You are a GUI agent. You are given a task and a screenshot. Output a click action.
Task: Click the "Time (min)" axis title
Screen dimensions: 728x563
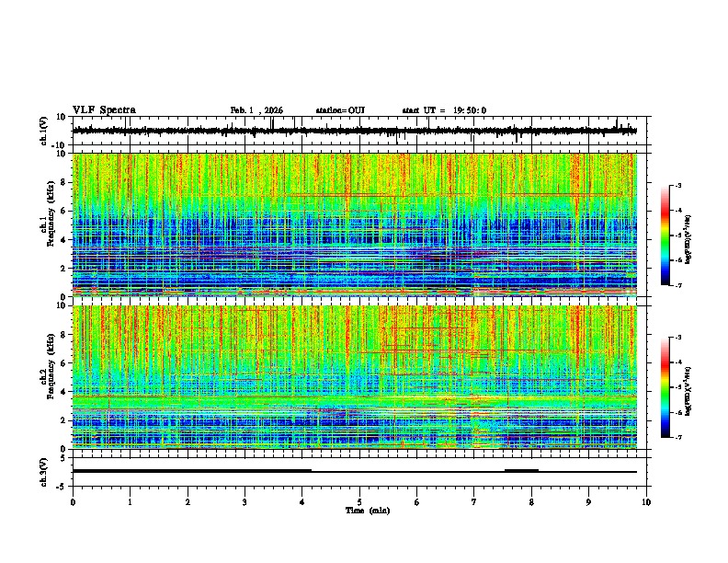coord(368,511)
